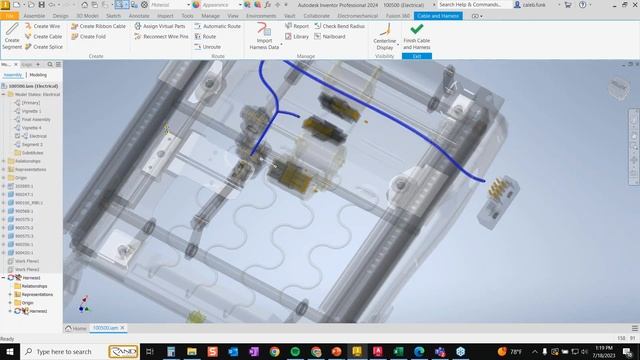Select Final Assembly model state

point(36,120)
